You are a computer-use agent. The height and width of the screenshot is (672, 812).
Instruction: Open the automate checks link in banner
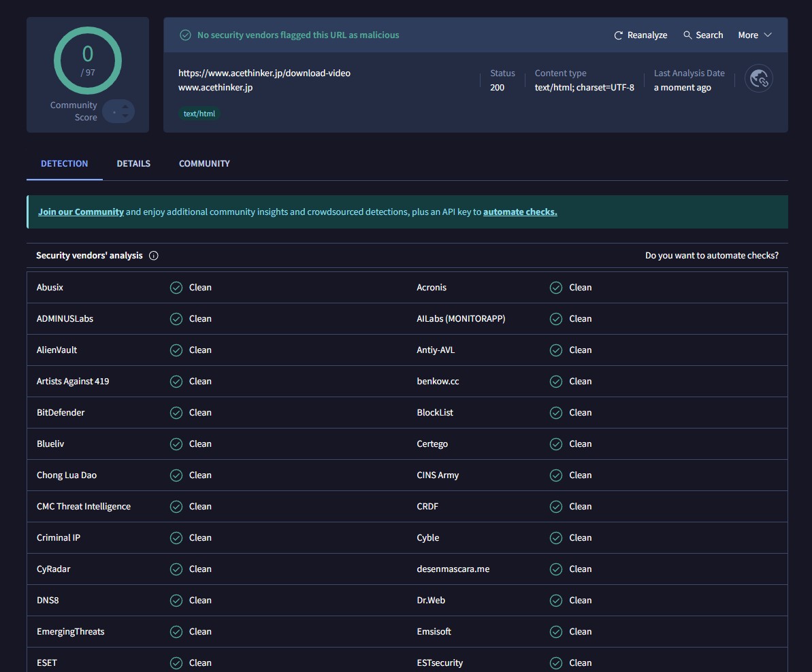[x=520, y=212]
